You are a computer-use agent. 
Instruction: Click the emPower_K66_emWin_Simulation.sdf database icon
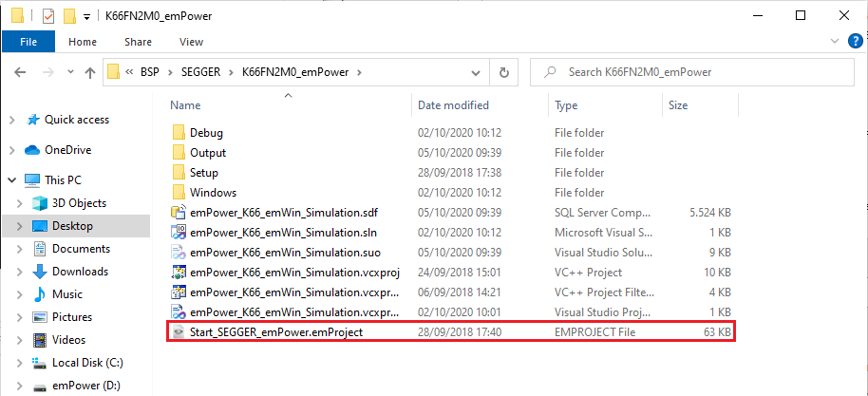coord(178,212)
